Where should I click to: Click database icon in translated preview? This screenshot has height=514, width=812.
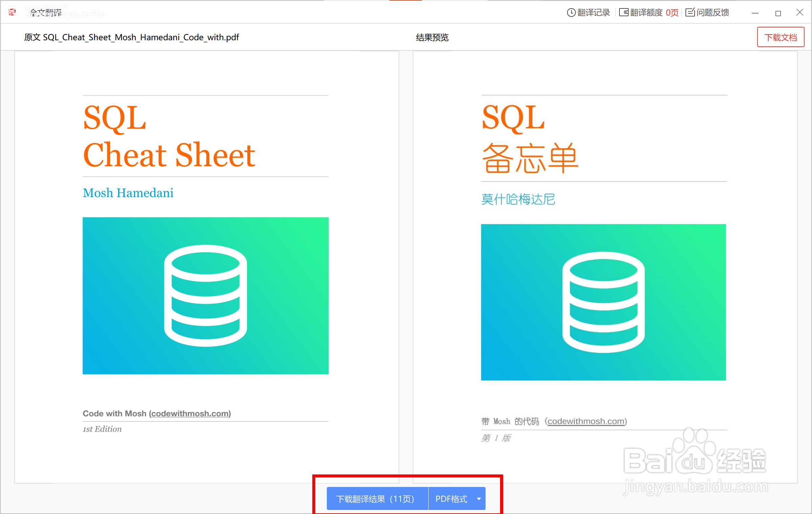[x=603, y=302]
